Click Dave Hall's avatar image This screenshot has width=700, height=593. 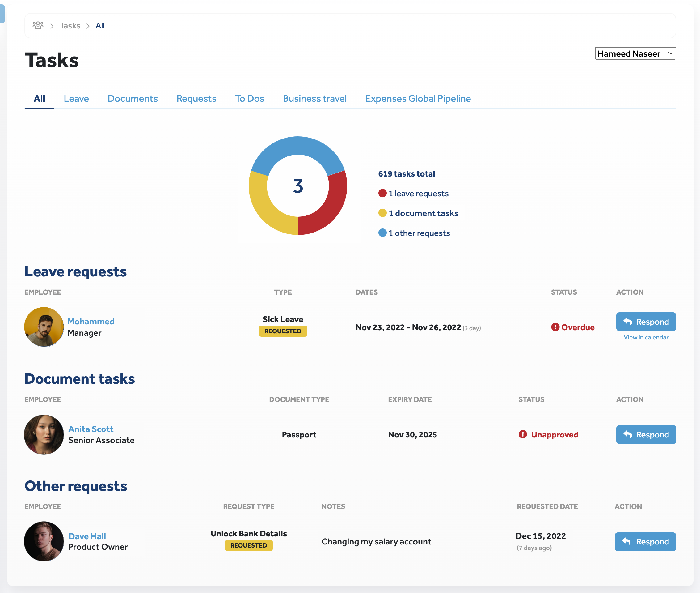pyautogui.click(x=44, y=541)
